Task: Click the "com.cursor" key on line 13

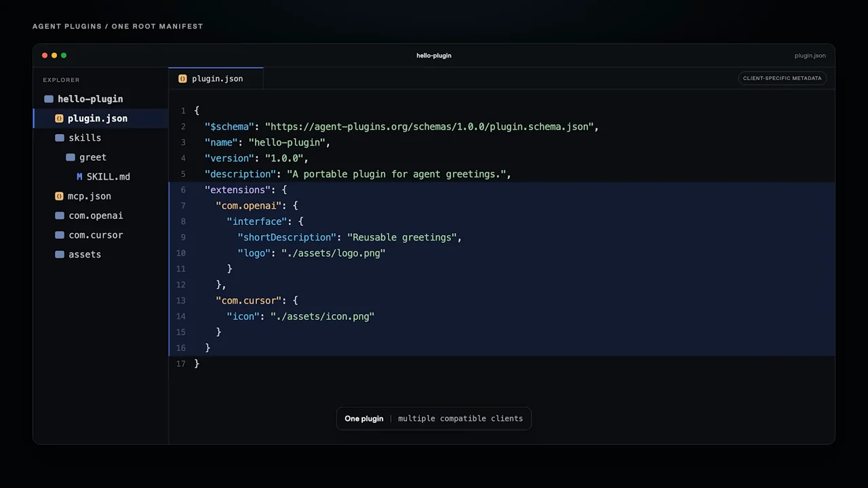Action: pos(248,300)
